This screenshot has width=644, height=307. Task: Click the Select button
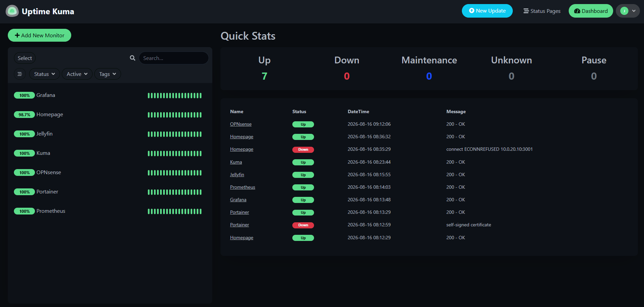click(x=25, y=58)
